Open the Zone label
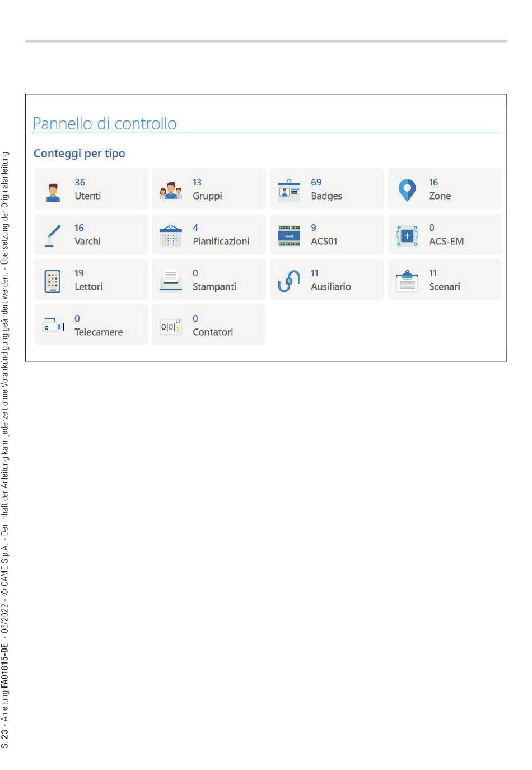 click(x=440, y=196)
